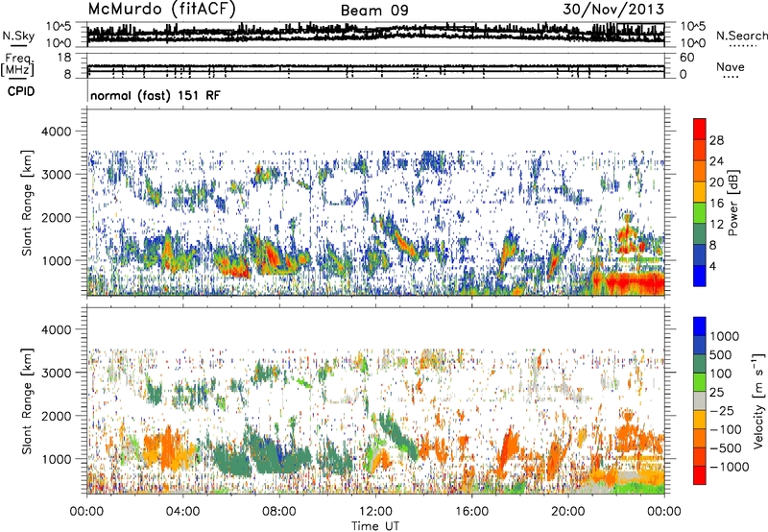768x532 pixels.
Task: Click the solid line sample under "N.Sky"
Action: point(18,46)
